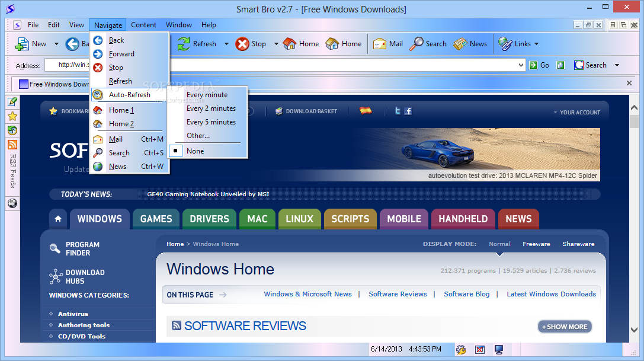Viewport: 644px width, 361px height.
Task: Click the second Home toolbar icon
Action: (332, 44)
